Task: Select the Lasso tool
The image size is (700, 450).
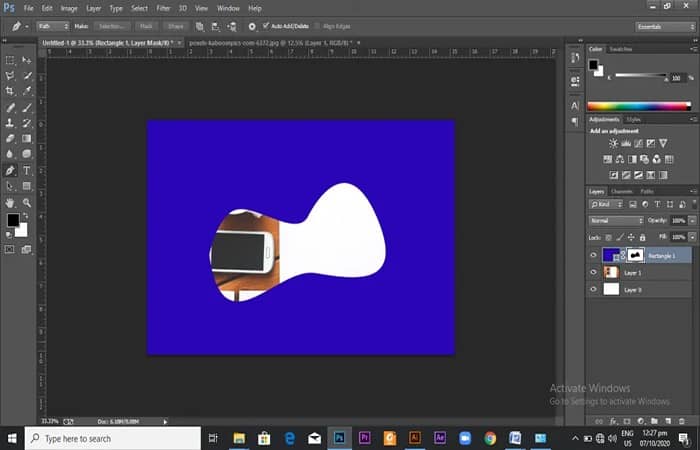Action: click(x=10, y=75)
